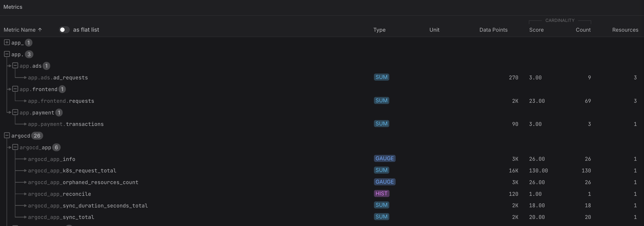This screenshot has height=226, width=644.
Task: Collapse the app. metric group
Action: click(7, 54)
